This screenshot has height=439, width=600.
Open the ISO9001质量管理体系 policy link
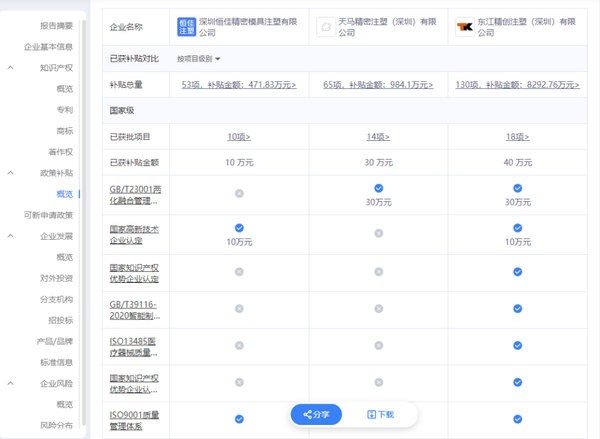134,420
